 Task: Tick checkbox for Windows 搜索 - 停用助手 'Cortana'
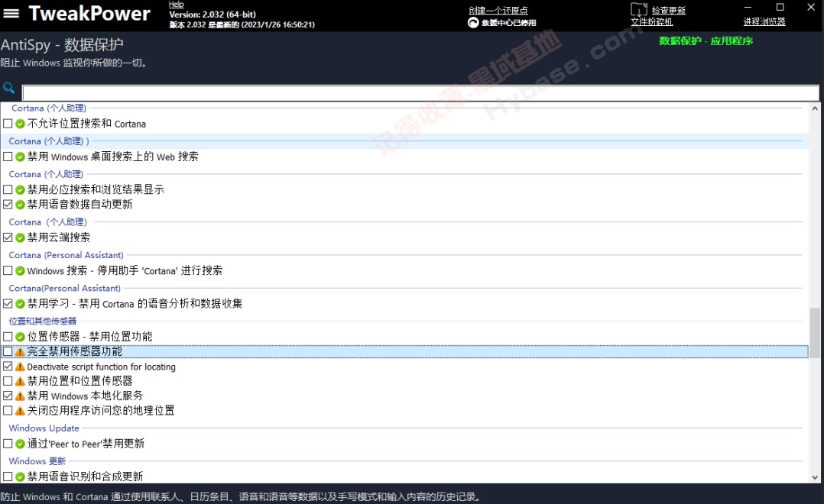pos(8,270)
